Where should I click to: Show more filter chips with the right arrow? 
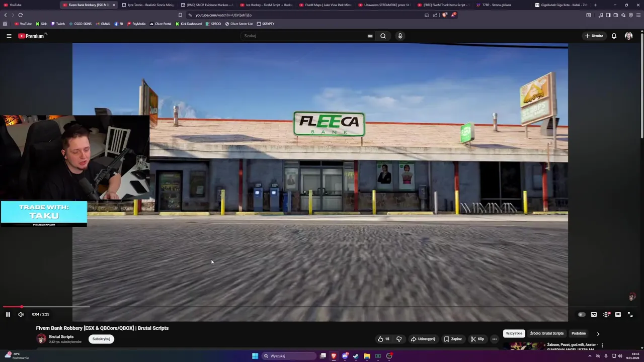coord(598,333)
